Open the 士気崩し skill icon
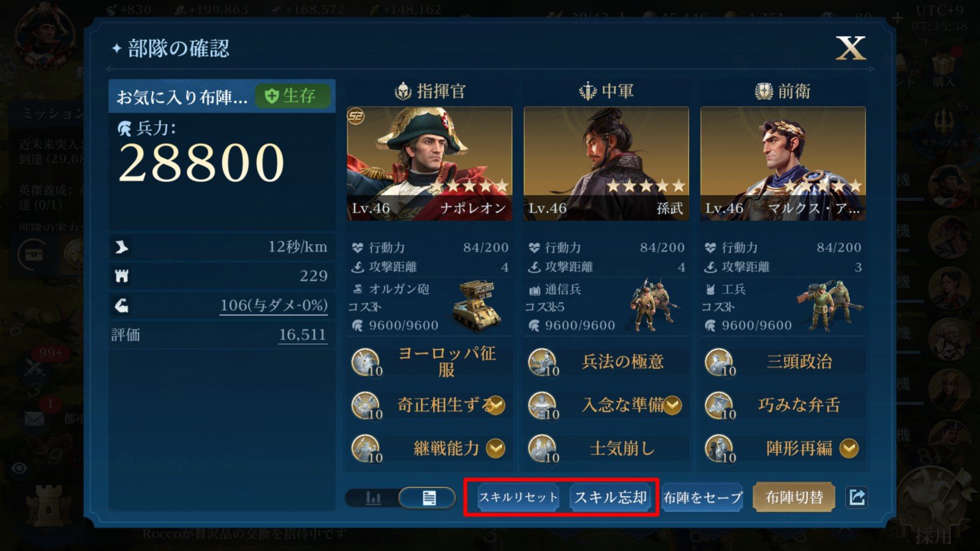Screen dimensions: 980x551 coord(543,448)
